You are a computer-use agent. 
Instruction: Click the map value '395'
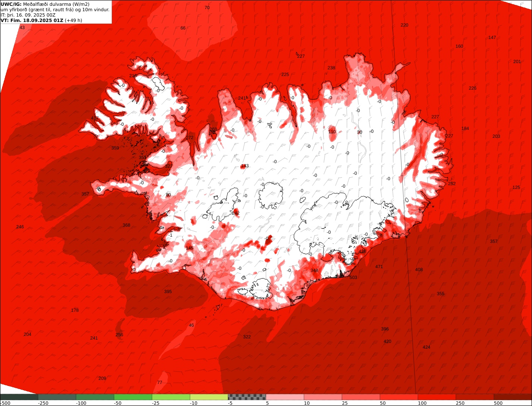coord(168,291)
